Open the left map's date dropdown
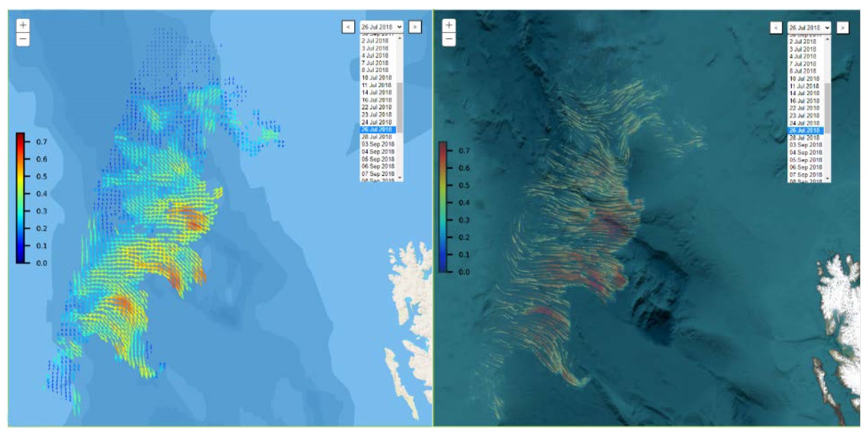Image resolution: width=868 pixels, height=435 pixels. click(381, 26)
